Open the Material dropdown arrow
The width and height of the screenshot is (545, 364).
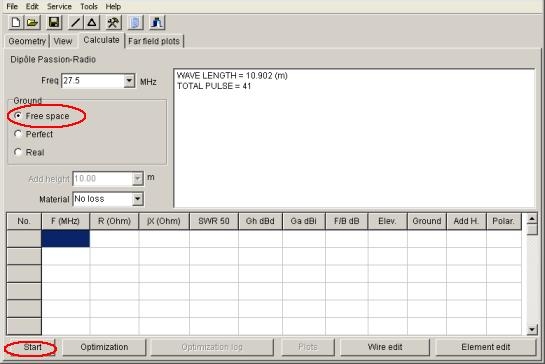(x=138, y=199)
